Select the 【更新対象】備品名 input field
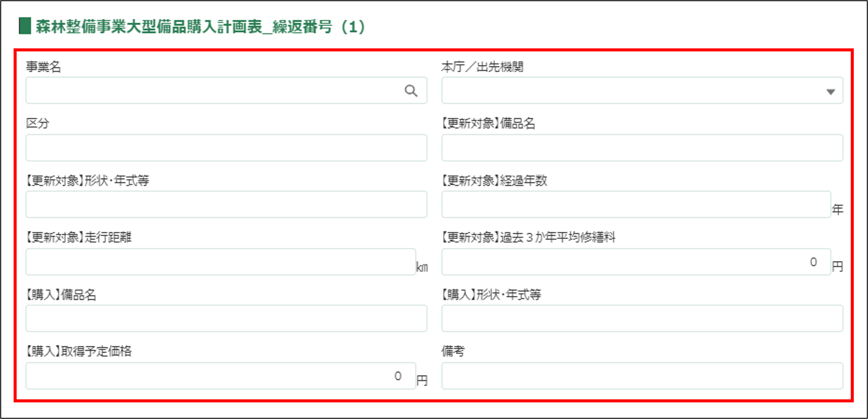Image resolution: width=868 pixels, height=419 pixels. pos(642,148)
